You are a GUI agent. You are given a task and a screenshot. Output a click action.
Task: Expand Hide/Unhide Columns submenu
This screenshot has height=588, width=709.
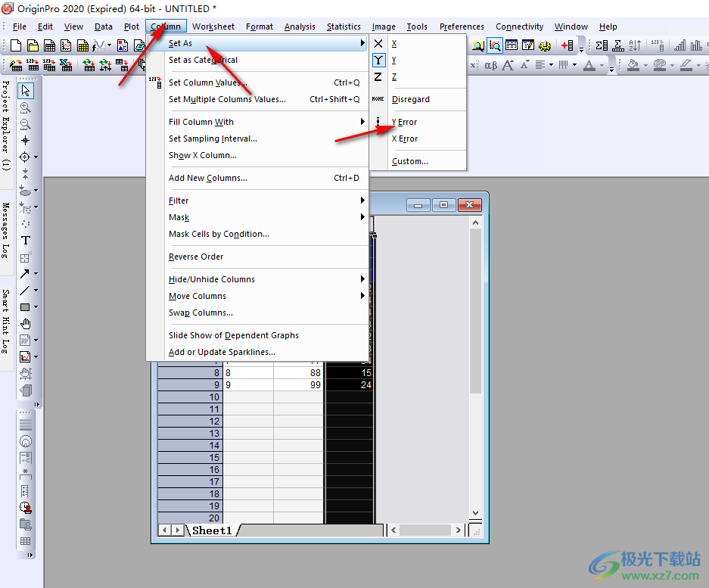pos(257,279)
